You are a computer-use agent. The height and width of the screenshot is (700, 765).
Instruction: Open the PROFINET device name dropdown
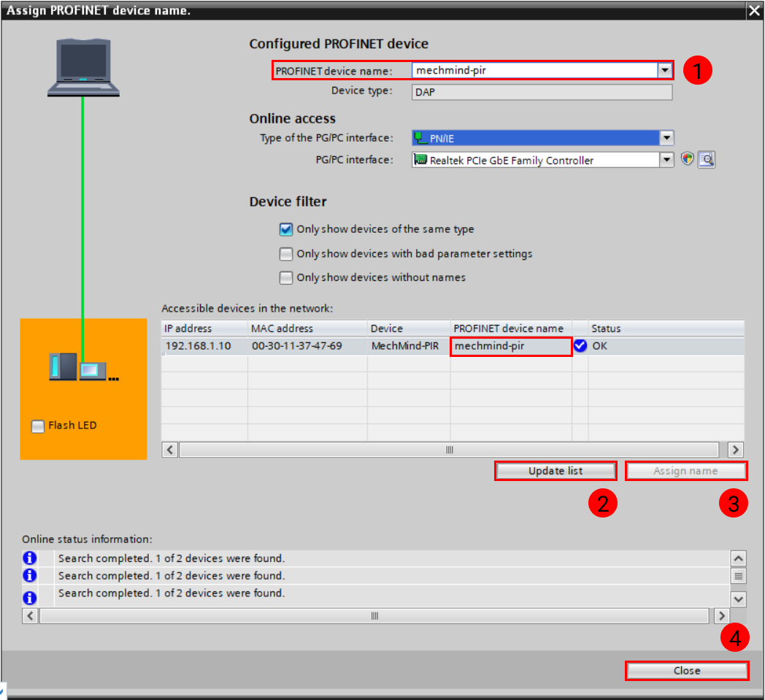point(664,70)
